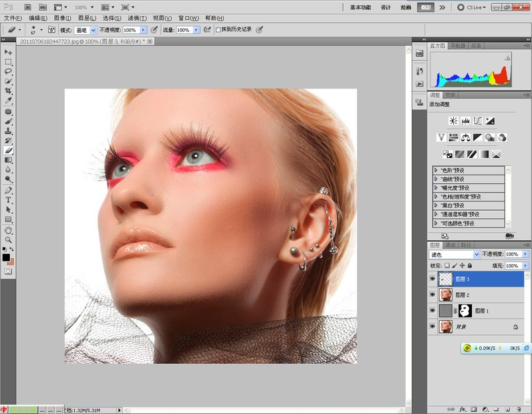Open the 模式 dropdown showing 画笔
This screenshot has width=532, height=414.
pyautogui.click(x=86, y=30)
